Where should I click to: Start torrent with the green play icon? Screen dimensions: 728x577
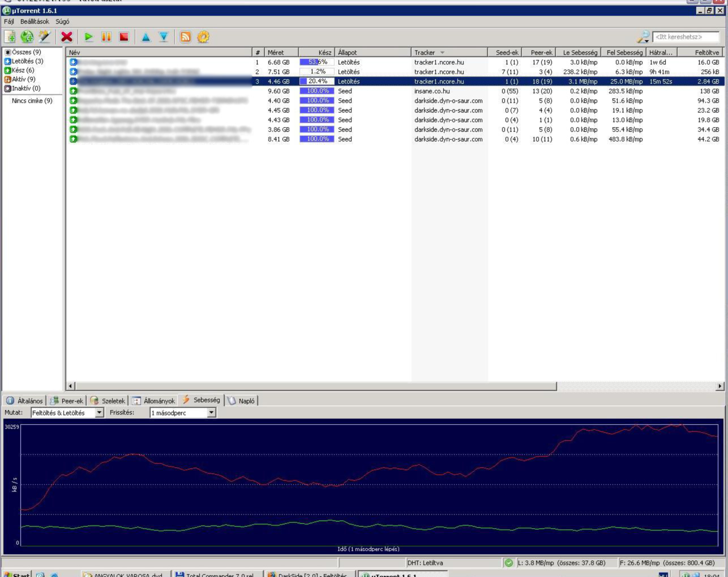coord(89,37)
